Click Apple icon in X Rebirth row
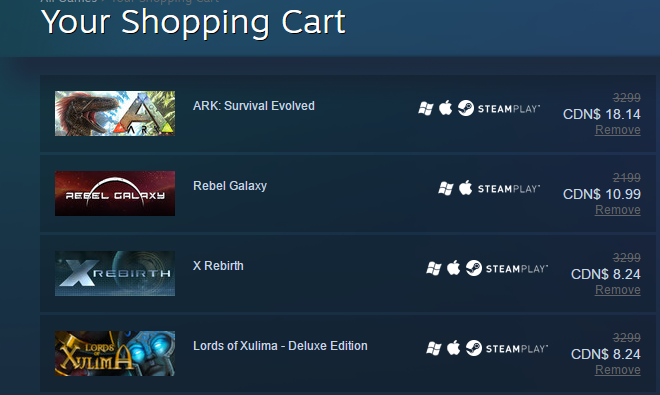Image resolution: width=660 pixels, height=395 pixels. (453, 268)
